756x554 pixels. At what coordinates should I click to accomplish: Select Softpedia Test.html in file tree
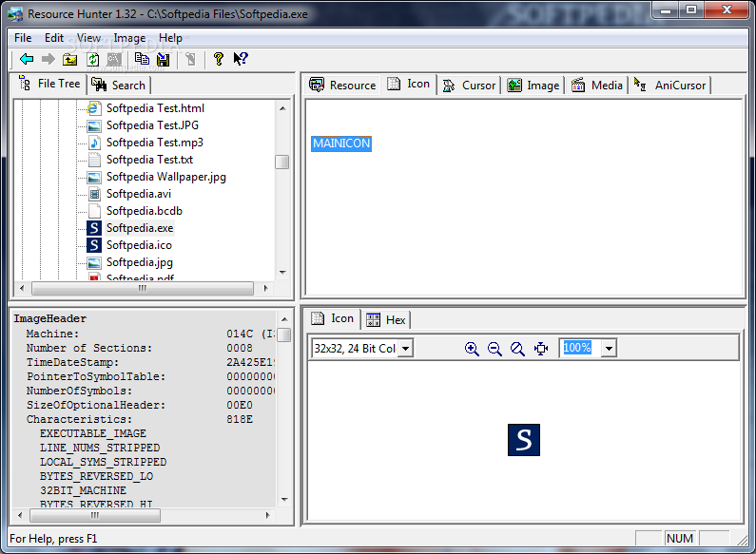[155, 108]
